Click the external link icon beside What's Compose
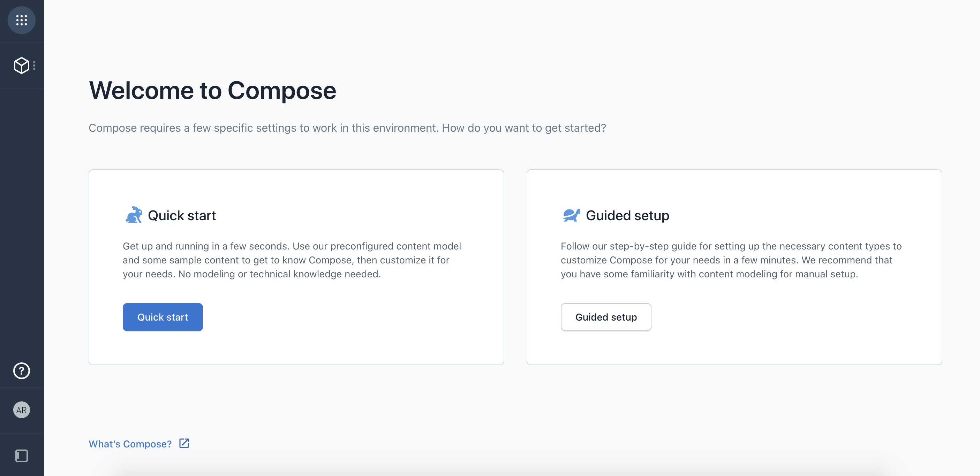Viewport: 980px width, 476px height. (x=184, y=443)
